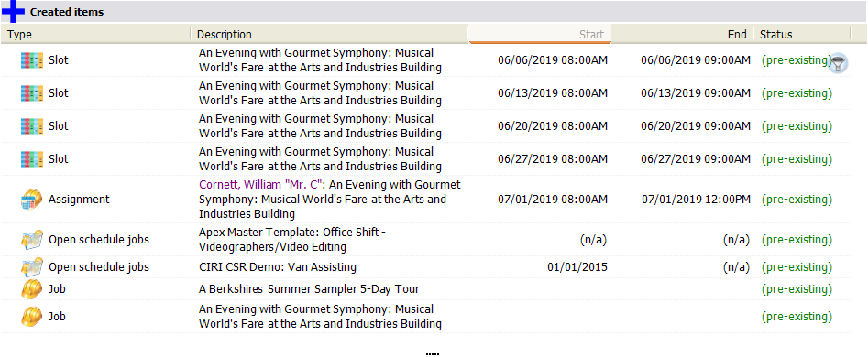This screenshot has height=357, width=868.
Task: Click the Apex Master Template open schedule jobs icon
Action: [x=31, y=240]
